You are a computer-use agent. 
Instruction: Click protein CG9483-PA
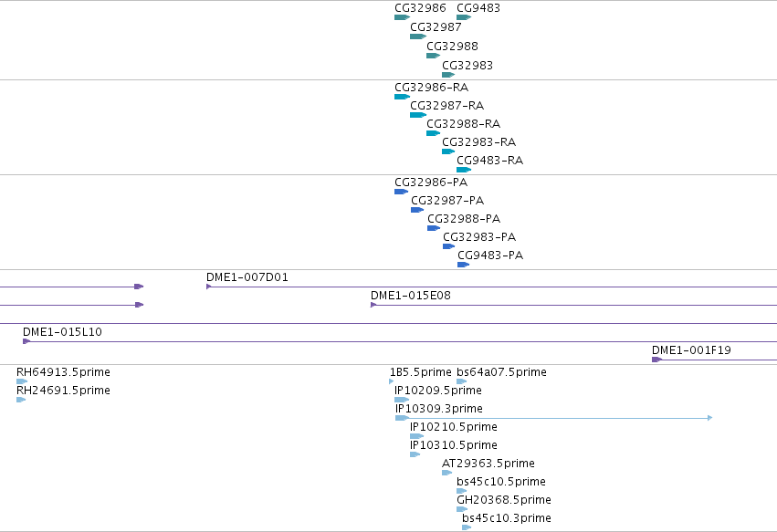click(x=490, y=256)
